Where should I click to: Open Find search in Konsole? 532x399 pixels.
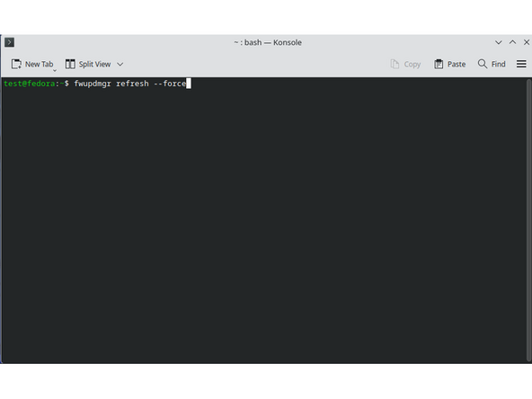(492, 64)
